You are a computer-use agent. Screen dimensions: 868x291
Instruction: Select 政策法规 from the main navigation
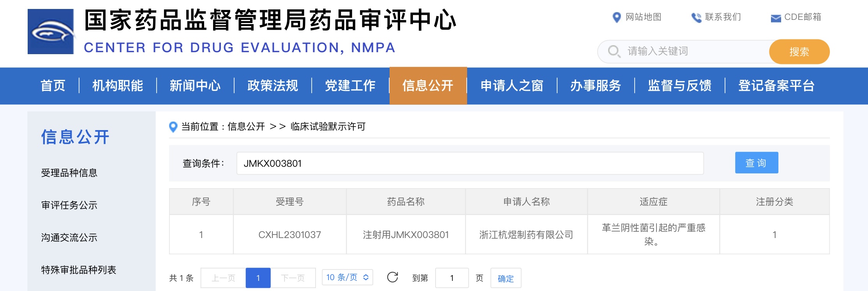[x=273, y=86]
